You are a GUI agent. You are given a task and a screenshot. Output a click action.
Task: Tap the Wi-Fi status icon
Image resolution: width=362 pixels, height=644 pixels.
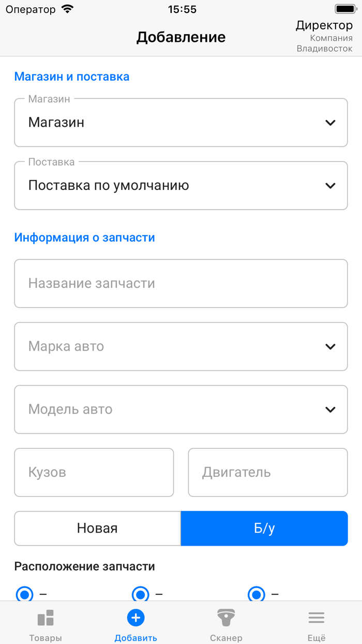tap(66, 8)
